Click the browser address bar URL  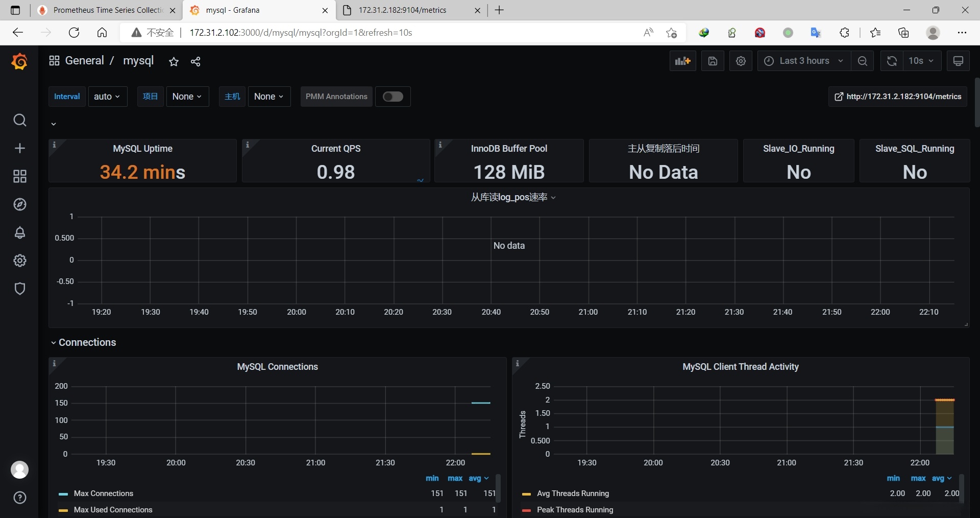(301, 33)
